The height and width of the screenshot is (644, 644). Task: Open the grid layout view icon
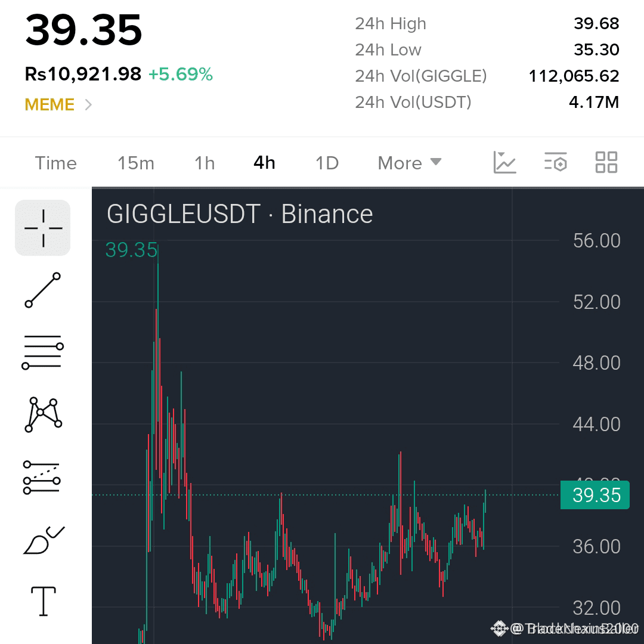click(606, 162)
